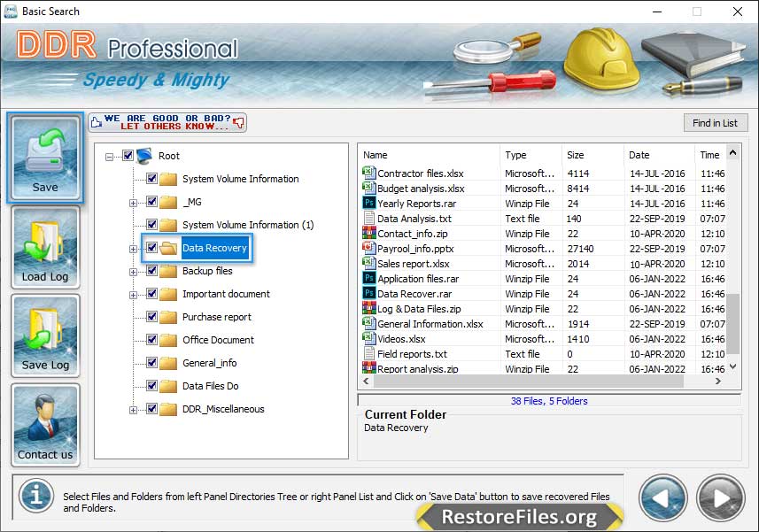Open the Contact us panel
Image resolution: width=759 pixels, height=532 pixels.
coord(45,426)
